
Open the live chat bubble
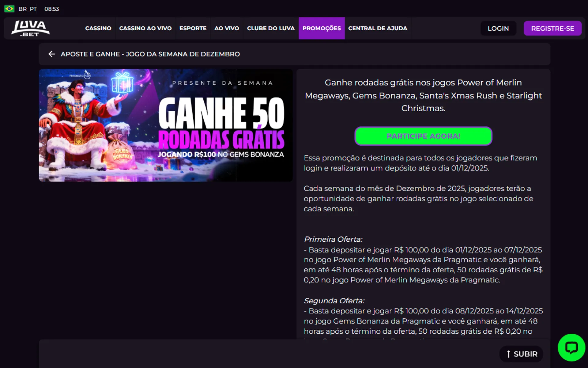click(x=571, y=347)
